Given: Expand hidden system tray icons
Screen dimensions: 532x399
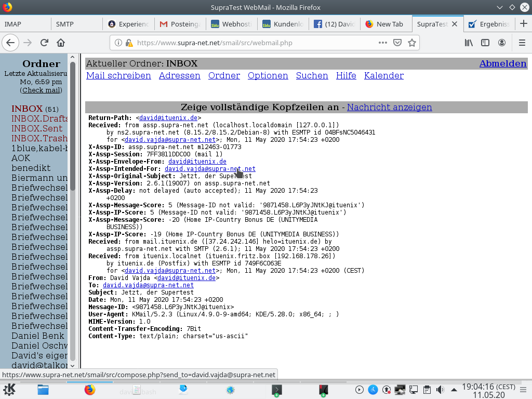Looking at the screenshot, I should coord(454,390).
